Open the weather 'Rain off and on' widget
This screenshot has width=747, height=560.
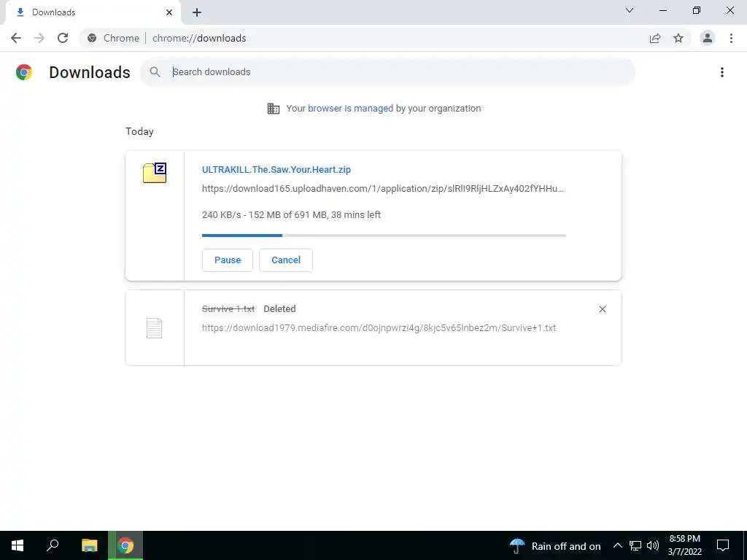point(555,545)
